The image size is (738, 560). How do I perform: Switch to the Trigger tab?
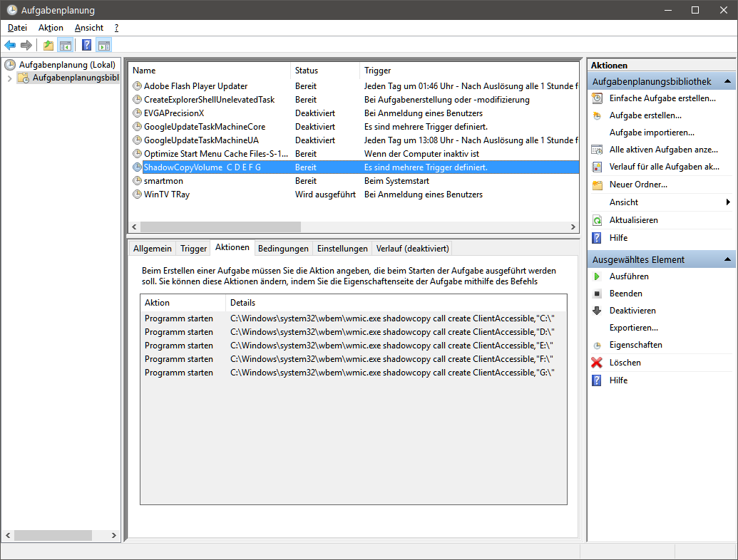193,249
